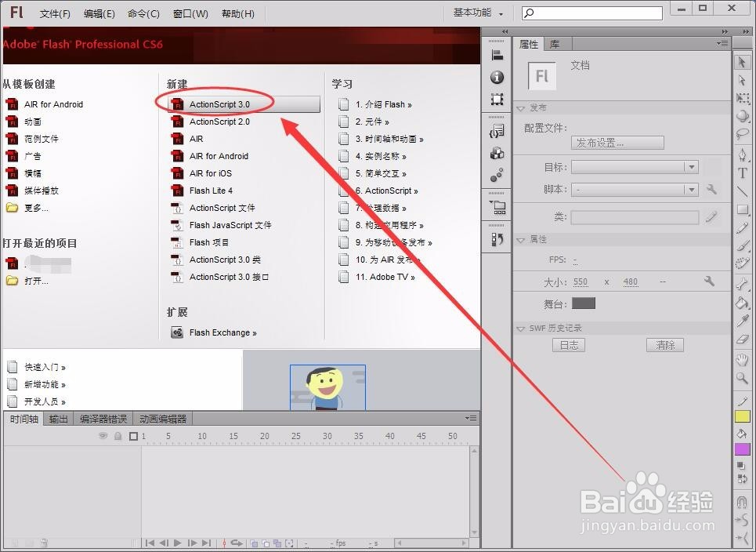Collapse the 发布 section
756x552 pixels.
[521, 108]
